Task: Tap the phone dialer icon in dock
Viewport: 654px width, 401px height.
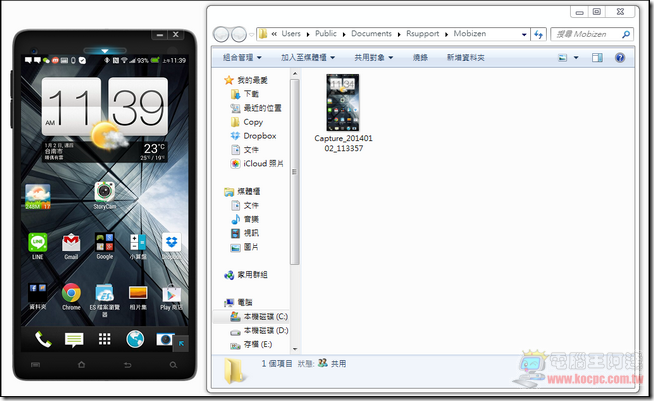Action: (x=43, y=340)
